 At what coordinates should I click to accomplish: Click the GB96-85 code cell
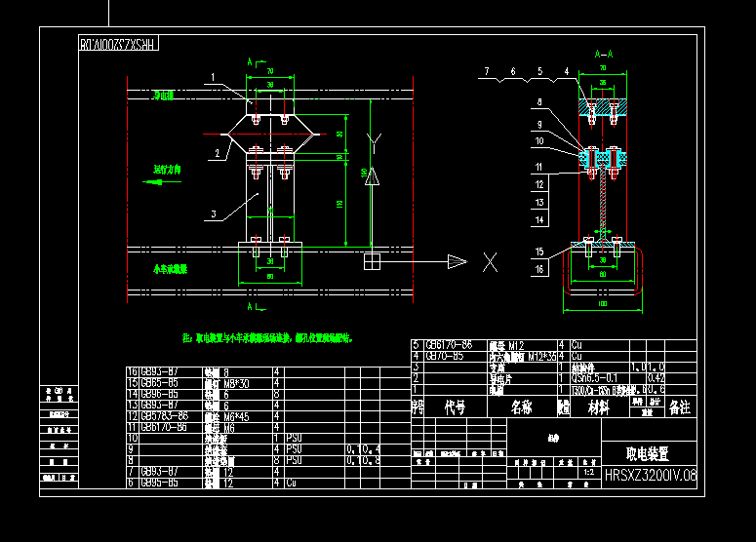point(160,395)
